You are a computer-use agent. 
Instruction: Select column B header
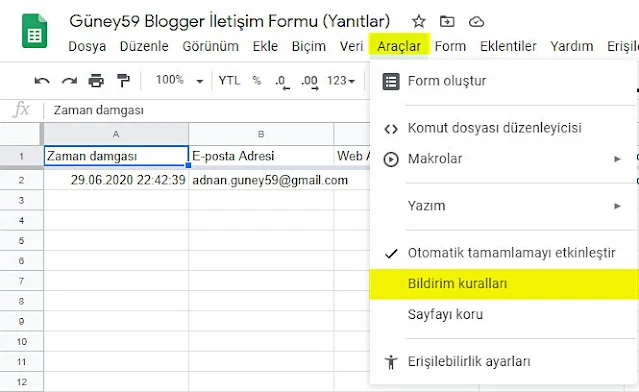click(x=261, y=134)
